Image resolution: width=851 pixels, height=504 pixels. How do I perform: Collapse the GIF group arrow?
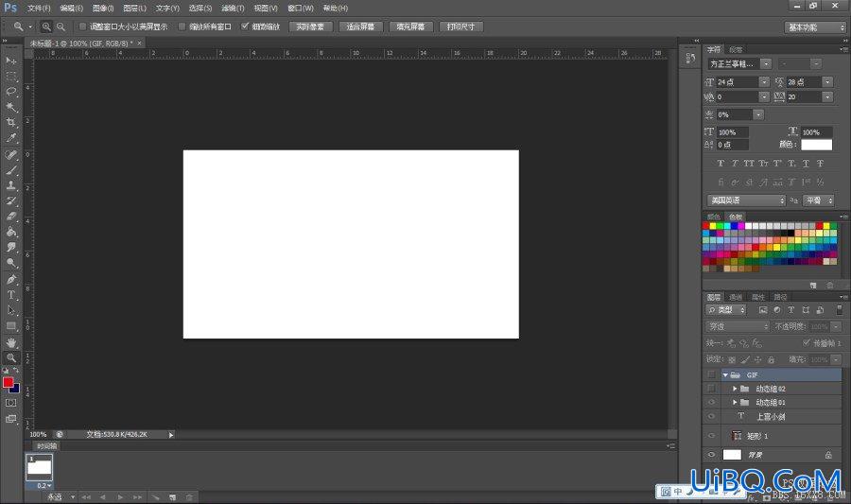(x=725, y=374)
